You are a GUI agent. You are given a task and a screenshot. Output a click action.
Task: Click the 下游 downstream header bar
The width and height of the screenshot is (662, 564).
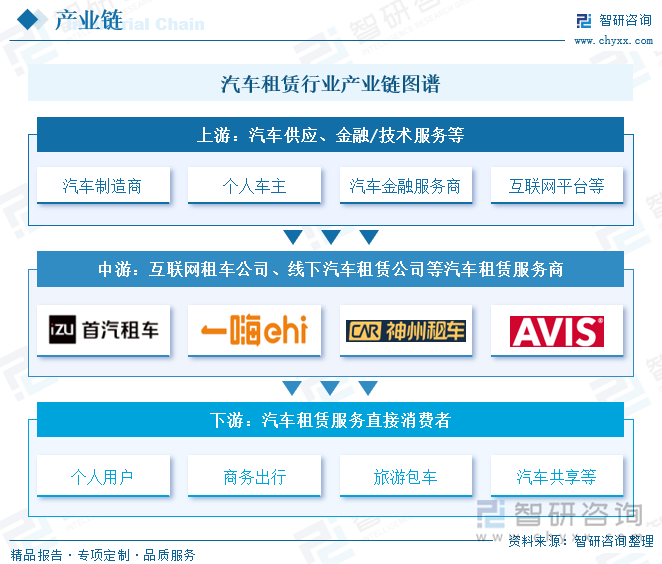click(x=330, y=420)
